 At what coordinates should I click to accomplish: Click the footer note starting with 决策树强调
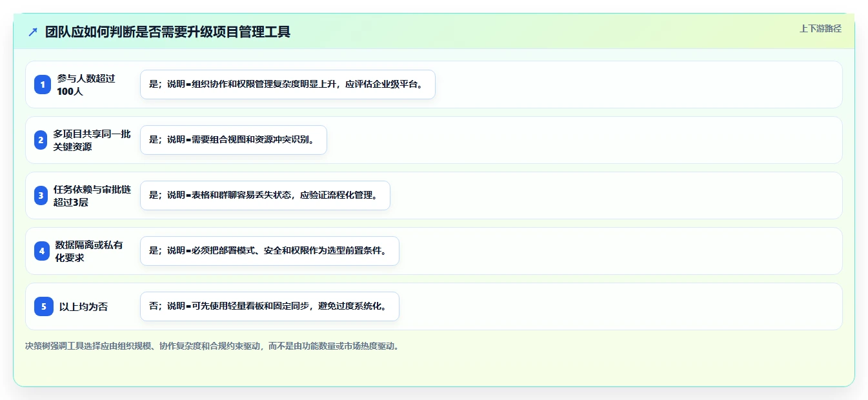pos(212,346)
